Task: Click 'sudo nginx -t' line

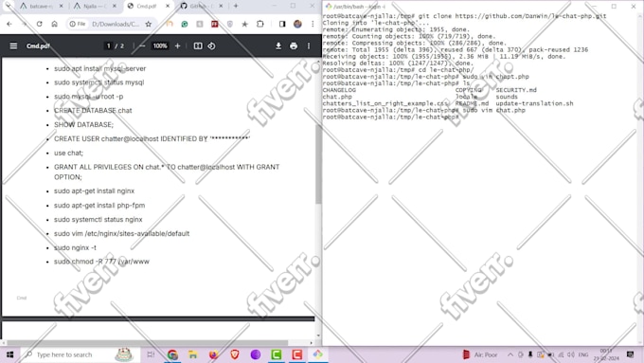Action: 75,247
